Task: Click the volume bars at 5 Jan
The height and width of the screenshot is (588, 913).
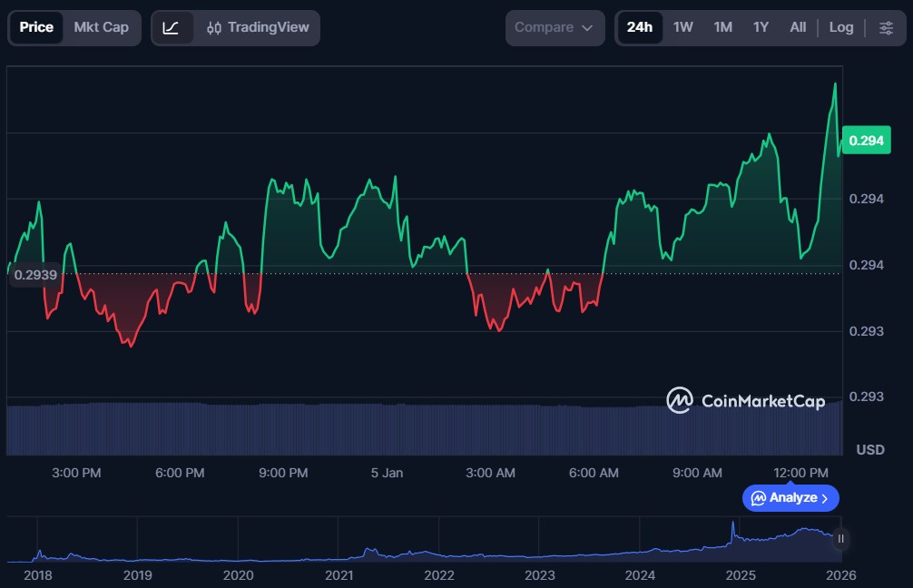Action: 388,428
